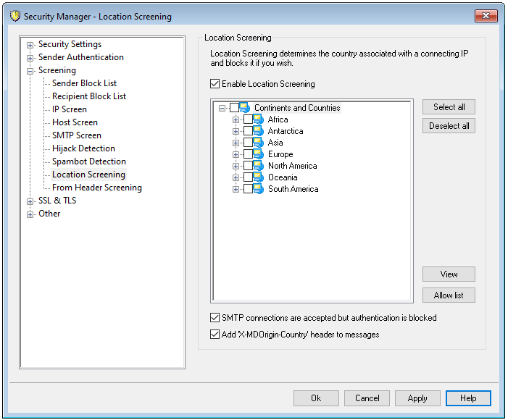Click the globe icon next to Oceania
The image size is (508, 420).
259,177
